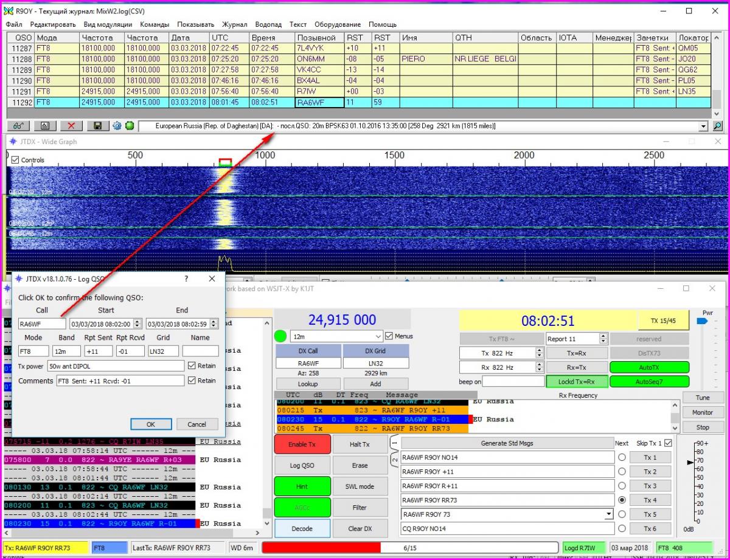Click the floppy disk save icon
The width and height of the screenshot is (730, 560).
coord(97,126)
